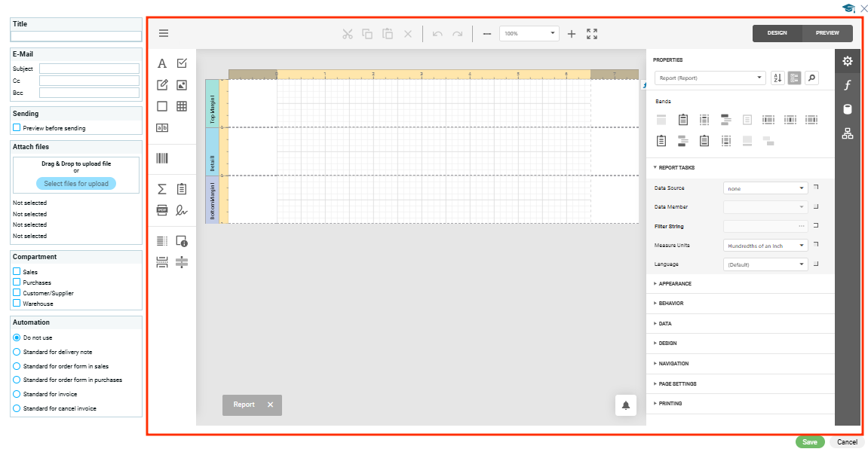Enable Preview before sending checkbox
Screen dimensions: 868x452
tap(17, 128)
